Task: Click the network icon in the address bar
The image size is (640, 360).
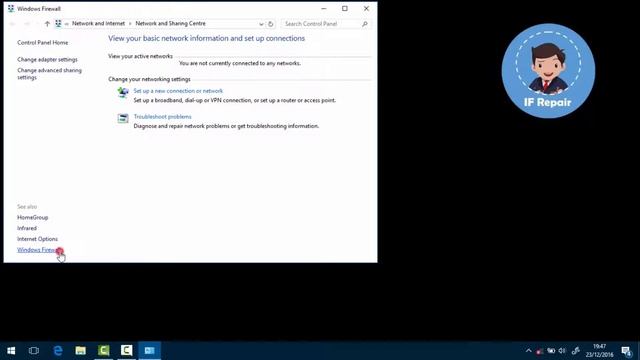Action: point(58,24)
